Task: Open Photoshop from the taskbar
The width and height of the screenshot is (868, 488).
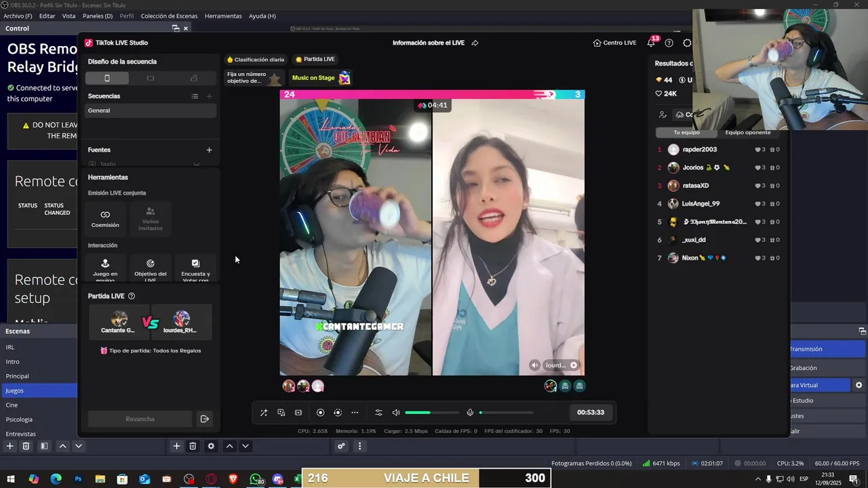Action: pos(78,479)
